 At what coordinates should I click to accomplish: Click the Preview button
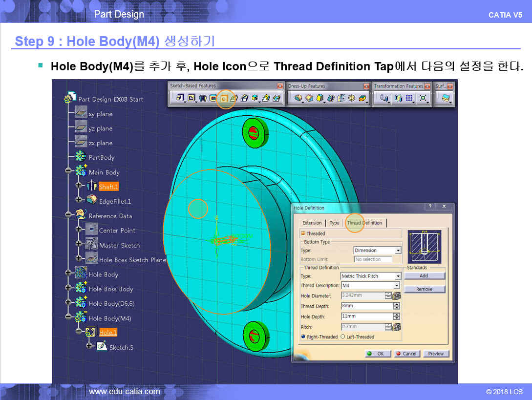tap(436, 354)
